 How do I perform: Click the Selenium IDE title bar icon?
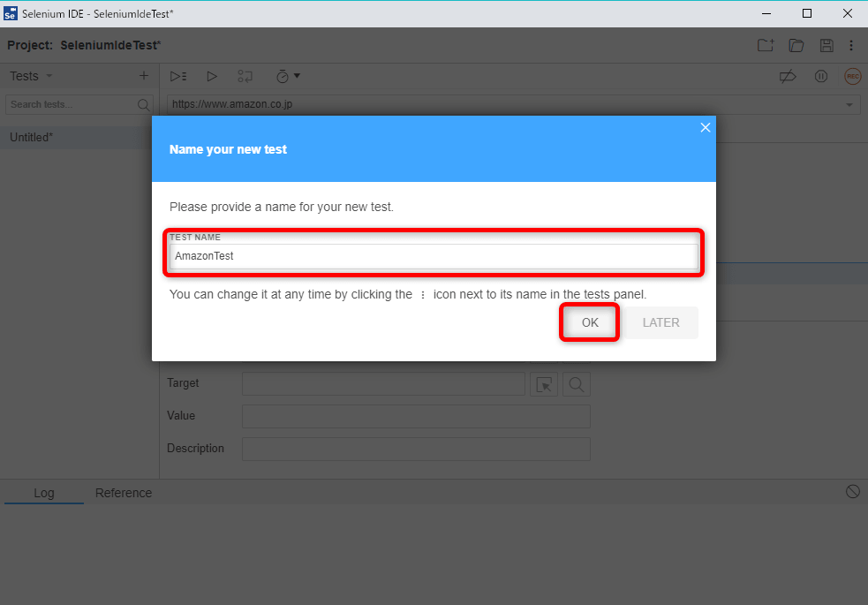pyautogui.click(x=11, y=14)
